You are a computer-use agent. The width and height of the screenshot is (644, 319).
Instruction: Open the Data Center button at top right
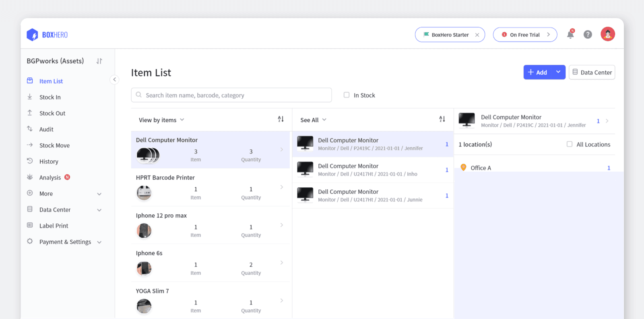(x=592, y=72)
